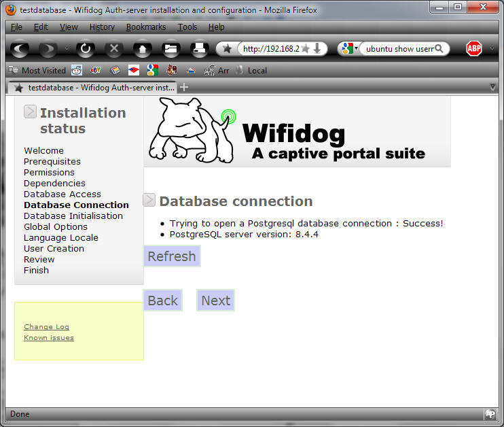This screenshot has height=427, width=504.
Task: Click the Wifidog bulldog logo image
Action: click(192, 131)
